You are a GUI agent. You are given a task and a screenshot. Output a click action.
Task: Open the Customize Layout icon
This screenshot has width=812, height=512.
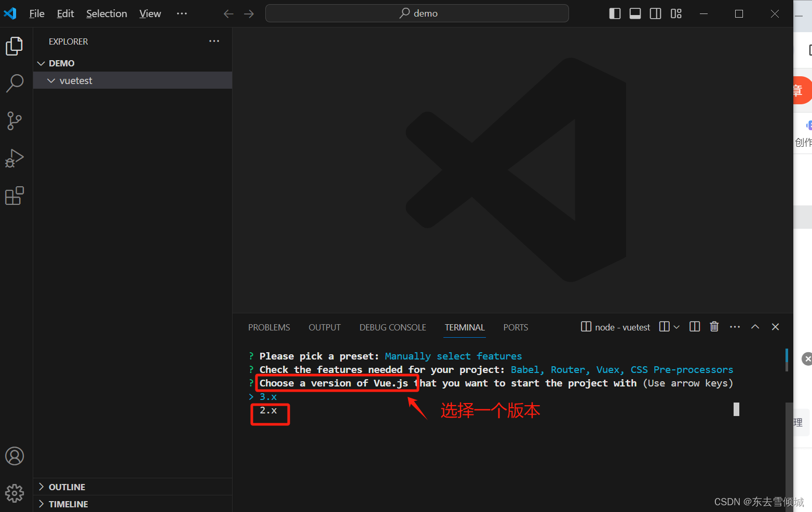tap(676, 13)
